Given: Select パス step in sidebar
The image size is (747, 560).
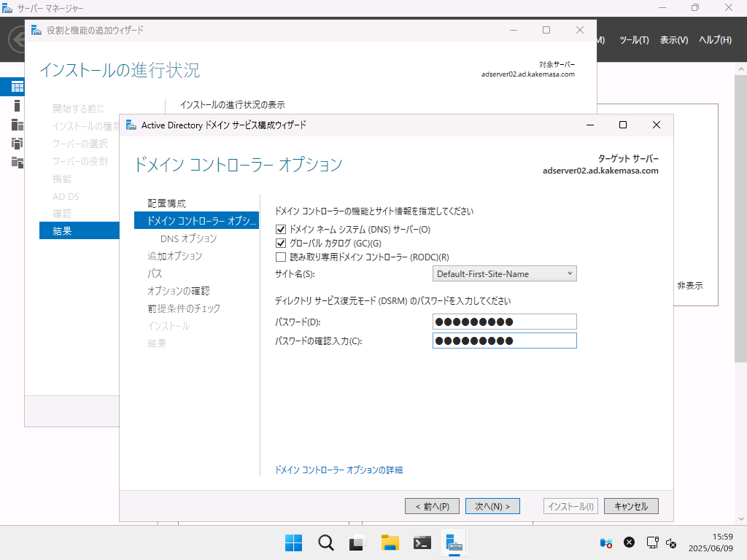Looking at the screenshot, I should 155,273.
